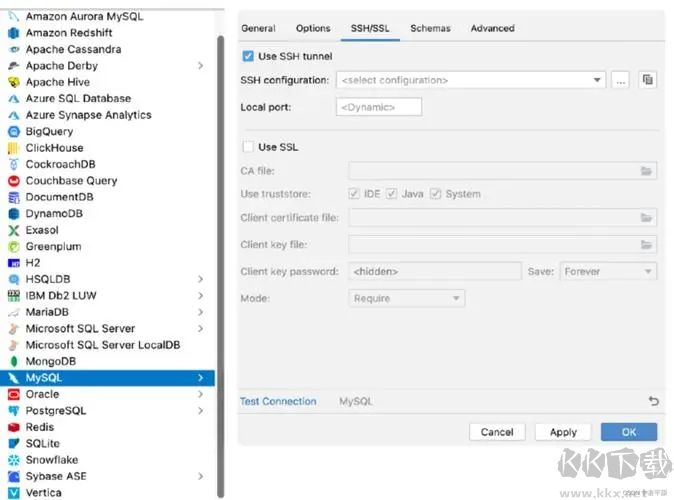Click the Snowflake icon
The height and width of the screenshot is (500, 674).
click(x=14, y=460)
